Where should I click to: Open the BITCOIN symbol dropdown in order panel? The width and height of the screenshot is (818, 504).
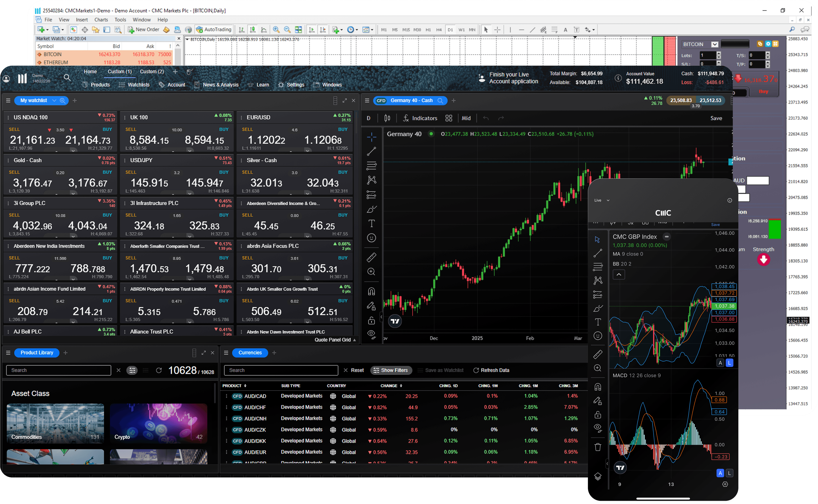point(715,44)
